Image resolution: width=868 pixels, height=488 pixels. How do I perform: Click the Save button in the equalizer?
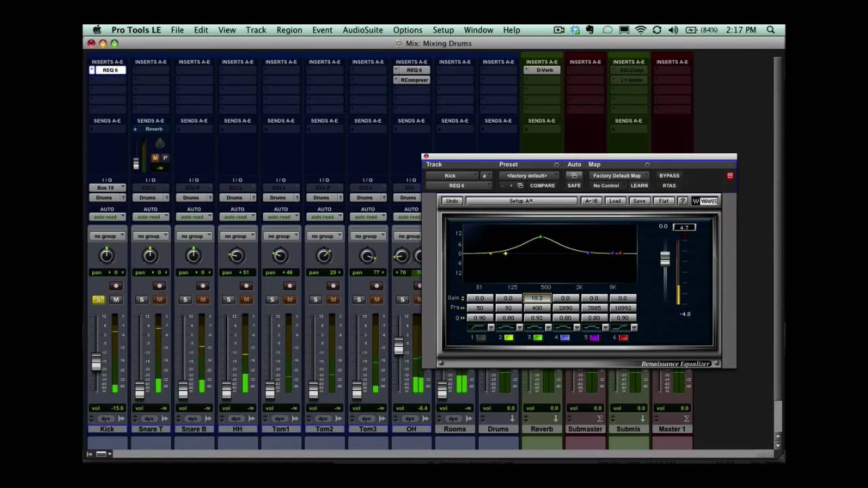(x=639, y=201)
